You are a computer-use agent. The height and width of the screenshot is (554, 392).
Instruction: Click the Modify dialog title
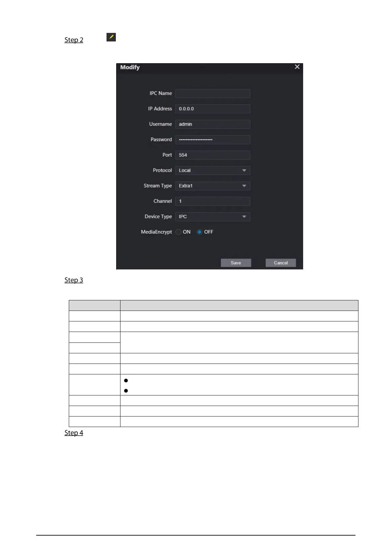[130, 67]
